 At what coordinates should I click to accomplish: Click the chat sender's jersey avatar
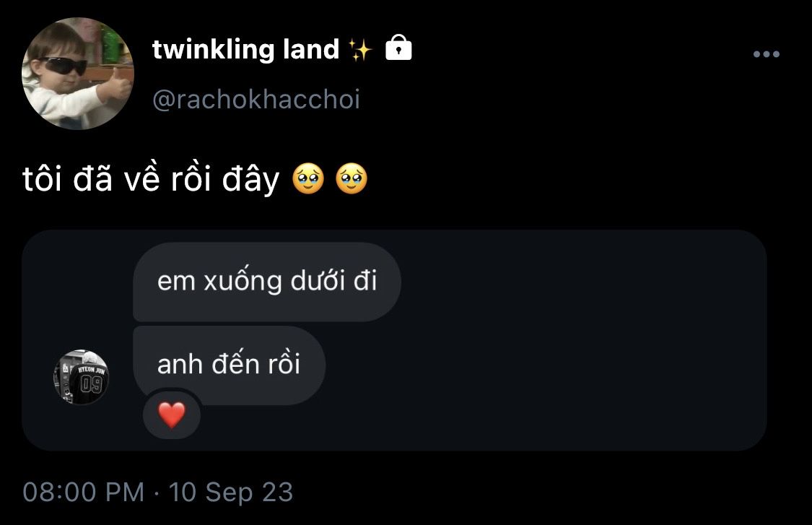[82, 377]
